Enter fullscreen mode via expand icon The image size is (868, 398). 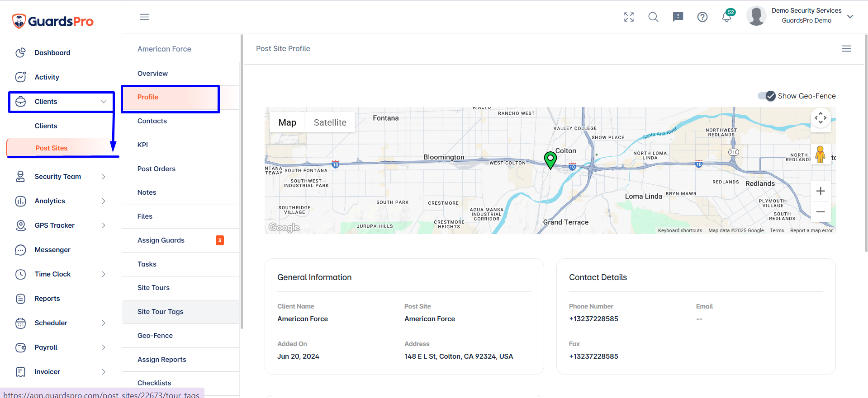[x=629, y=17]
